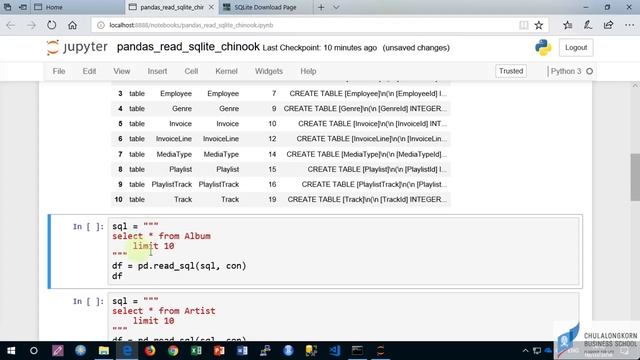Click Playlist name in row 8
Screen dimensions: 640x360
[180, 169]
